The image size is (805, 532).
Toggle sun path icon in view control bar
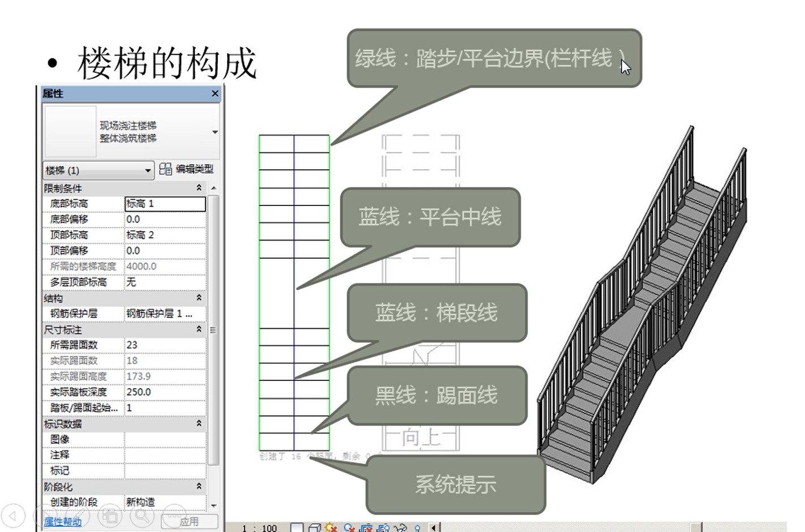(331, 527)
